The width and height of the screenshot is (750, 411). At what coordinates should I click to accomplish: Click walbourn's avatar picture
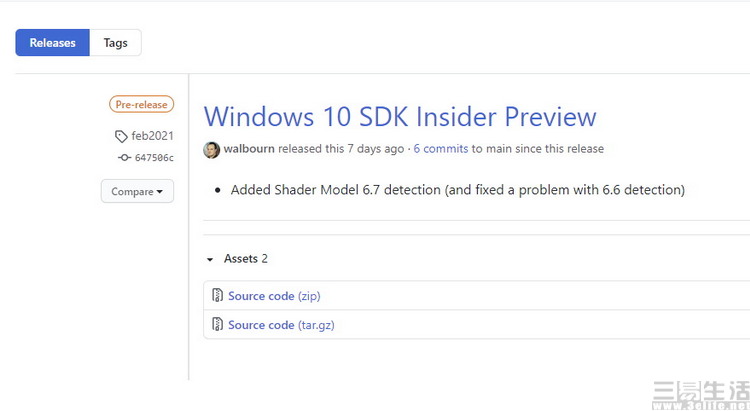pyautogui.click(x=211, y=150)
